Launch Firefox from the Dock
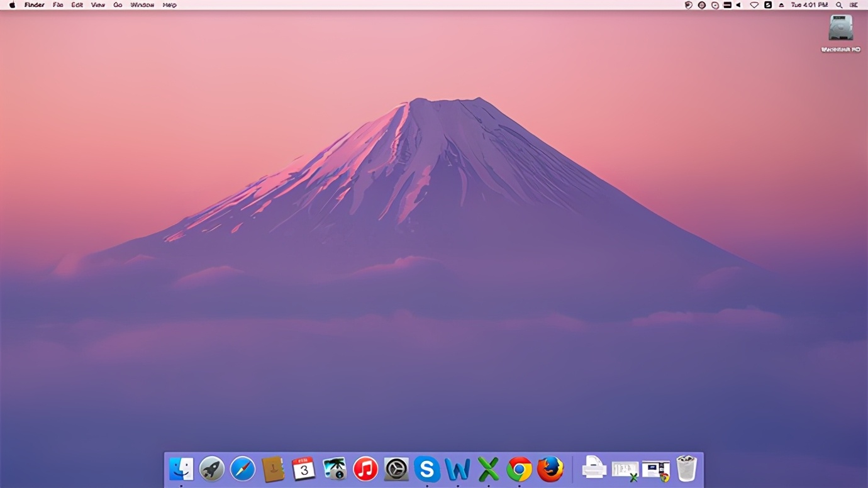 [550, 469]
